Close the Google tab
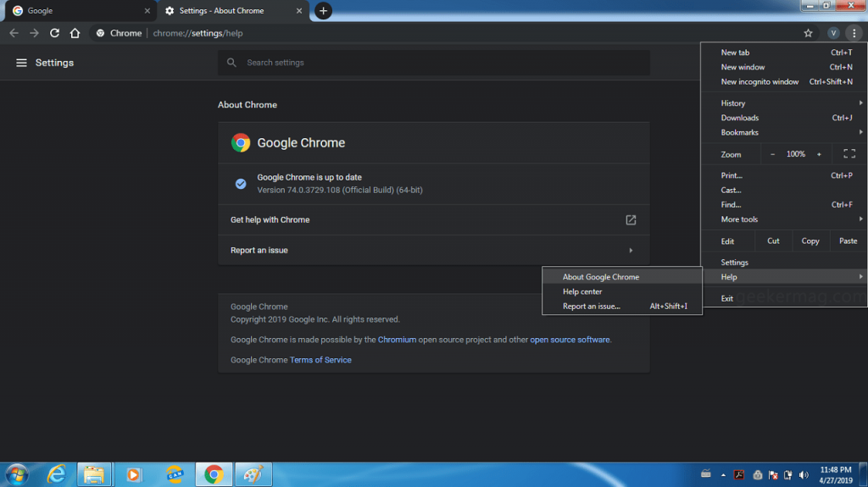868x487 pixels. point(147,10)
